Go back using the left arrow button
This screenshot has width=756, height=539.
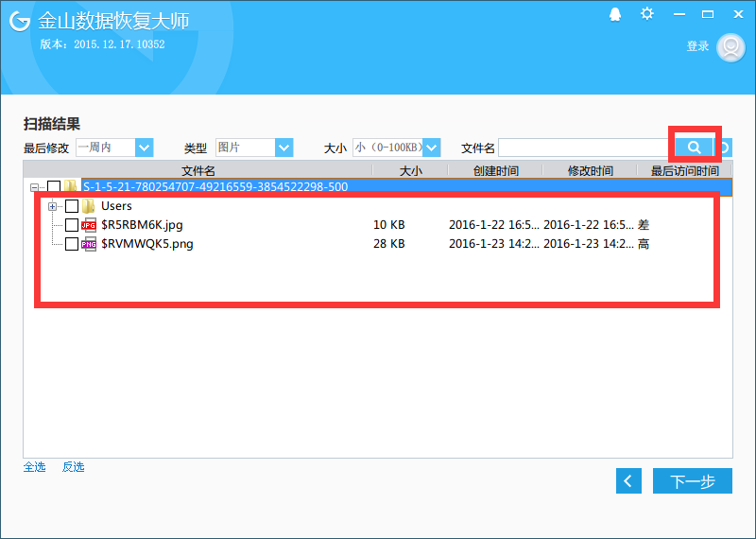(628, 480)
